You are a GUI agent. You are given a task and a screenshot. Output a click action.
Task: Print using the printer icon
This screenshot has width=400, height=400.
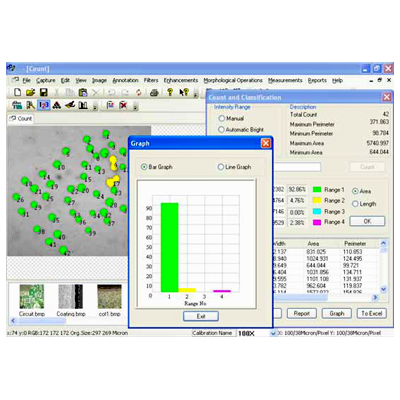coord(154,92)
